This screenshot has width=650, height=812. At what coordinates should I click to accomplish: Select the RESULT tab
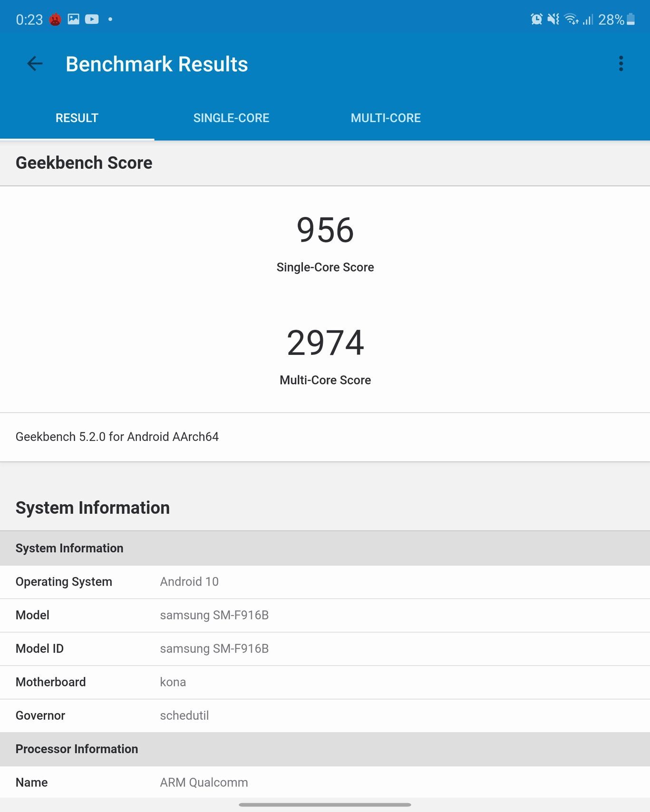[77, 118]
